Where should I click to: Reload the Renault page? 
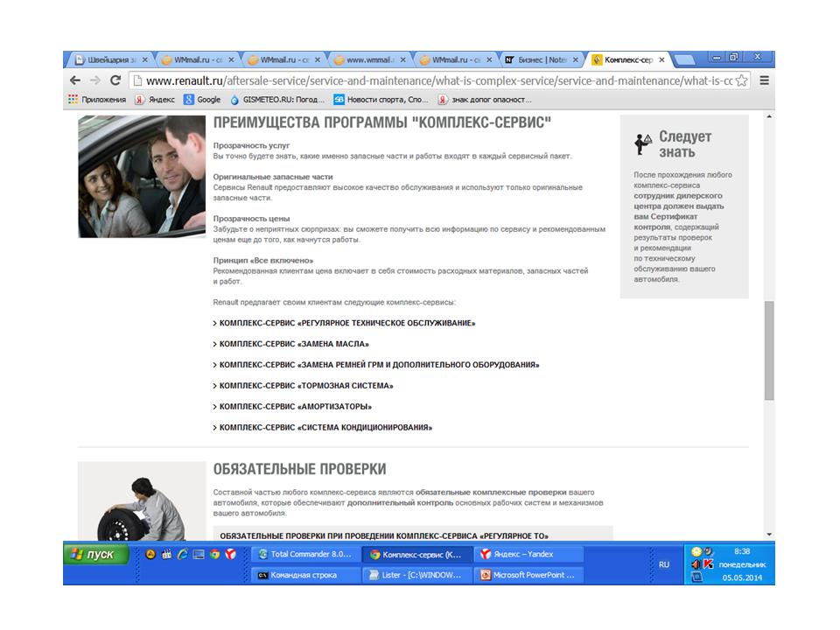click(116, 80)
